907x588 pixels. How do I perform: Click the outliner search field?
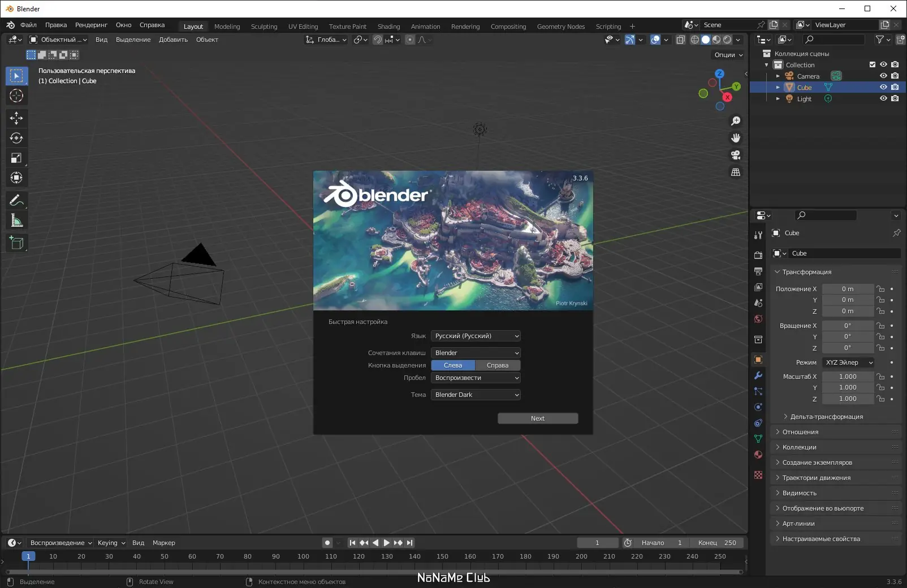click(x=833, y=39)
